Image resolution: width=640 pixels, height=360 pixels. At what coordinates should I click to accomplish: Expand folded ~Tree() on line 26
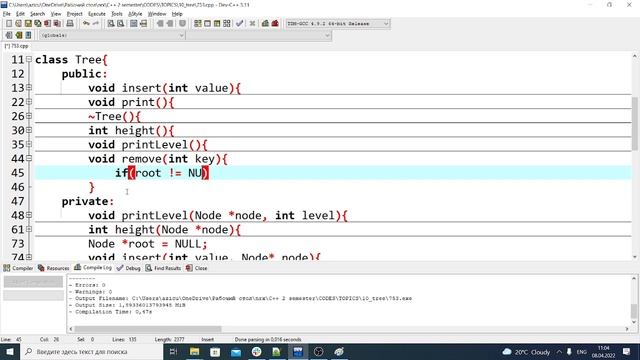click(29, 116)
